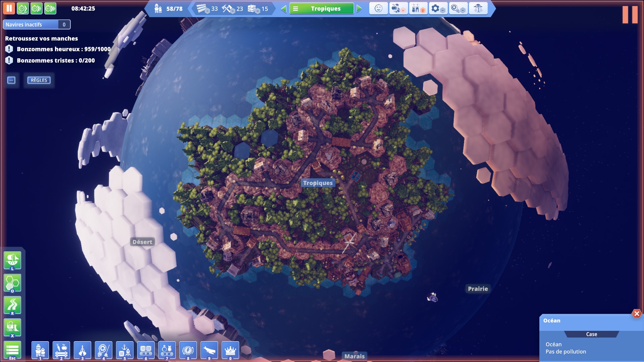Screen dimensions: 644x362
Task: Click the Prairie island label
Action: pyautogui.click(x=478, y=289)
